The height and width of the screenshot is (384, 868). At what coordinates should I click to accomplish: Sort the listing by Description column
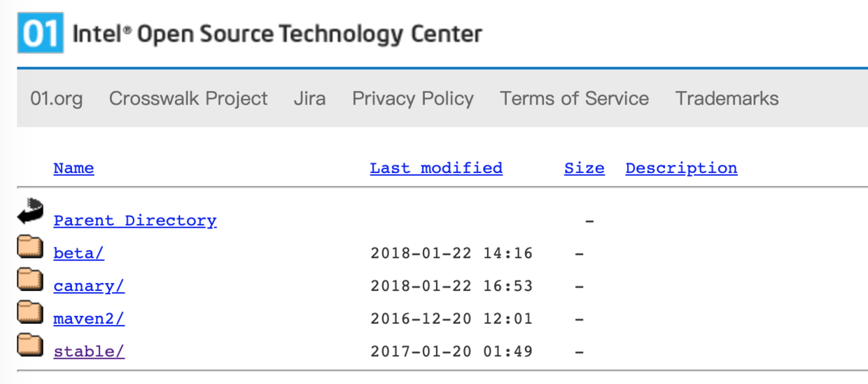coord(681,168)
